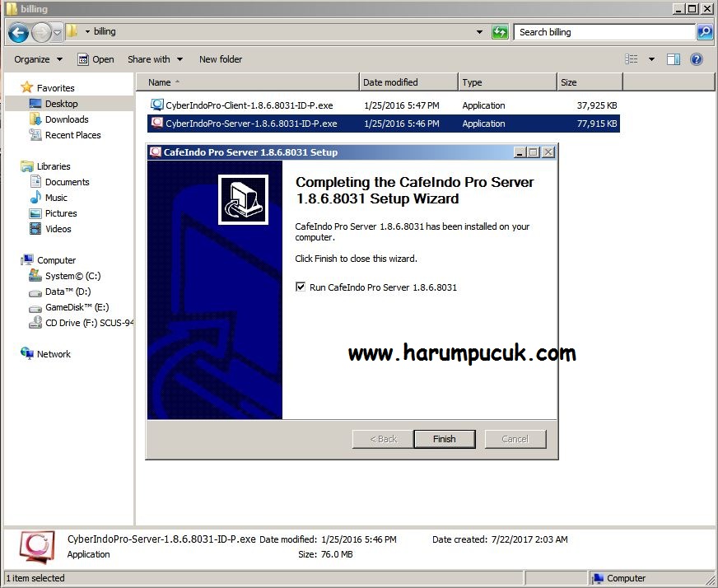Open CyberIndoPro-Client-1.8.6.8031-ID-P.exe

click(247, 105)
